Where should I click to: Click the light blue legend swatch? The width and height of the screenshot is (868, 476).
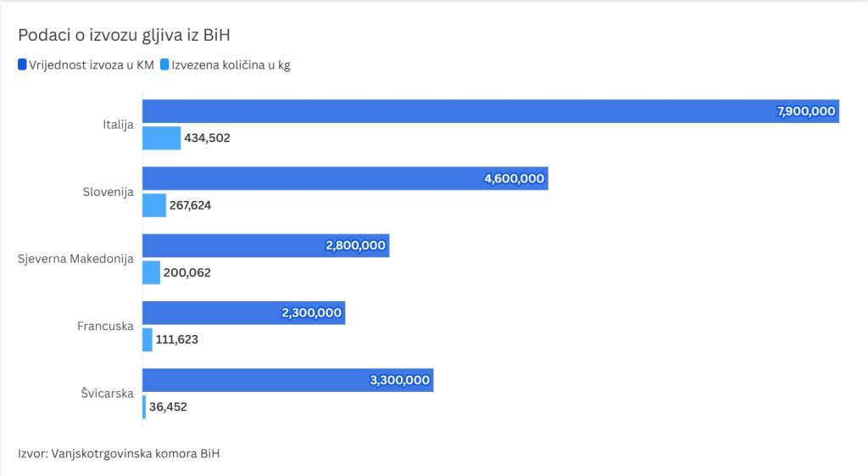(164, 64)
